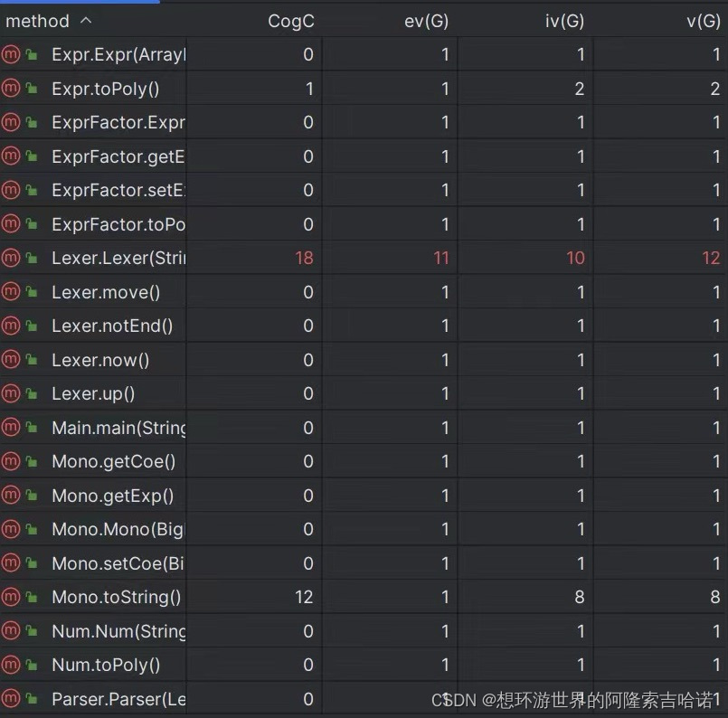Click method icon beside Main.main row
728x718 pixels.
point(10,427)
